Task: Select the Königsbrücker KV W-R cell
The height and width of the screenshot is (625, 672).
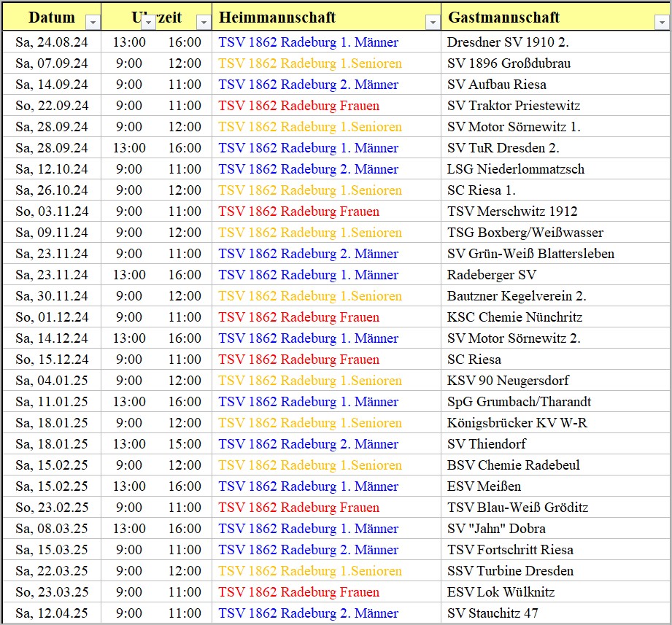Action: click(556, 423)
